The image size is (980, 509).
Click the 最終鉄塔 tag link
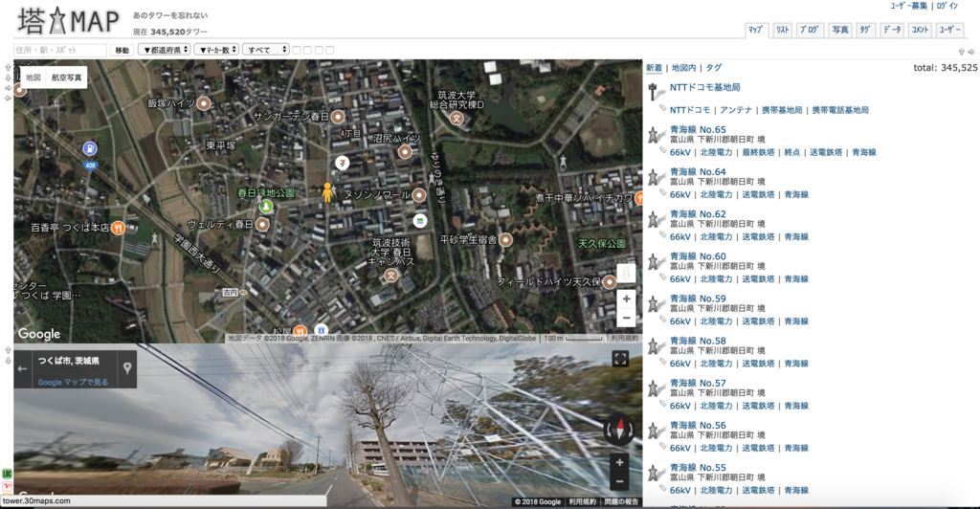click(758, 152)
